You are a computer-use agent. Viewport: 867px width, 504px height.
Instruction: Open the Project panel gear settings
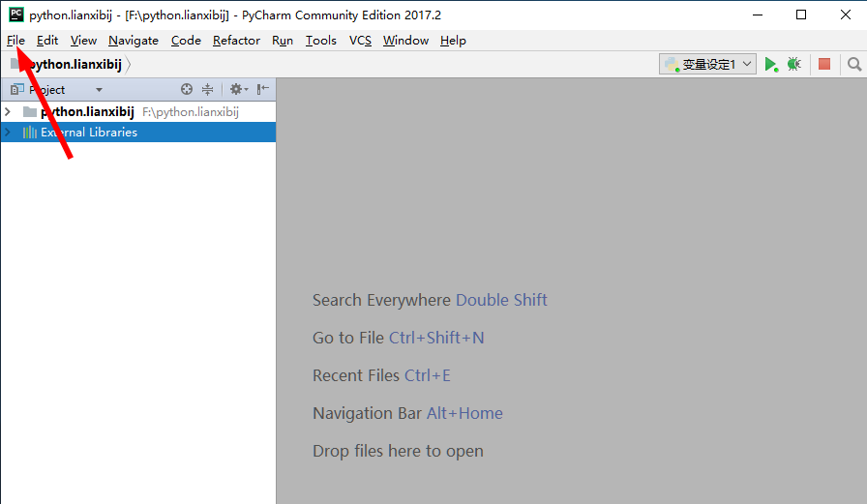(x=239, y=89)
